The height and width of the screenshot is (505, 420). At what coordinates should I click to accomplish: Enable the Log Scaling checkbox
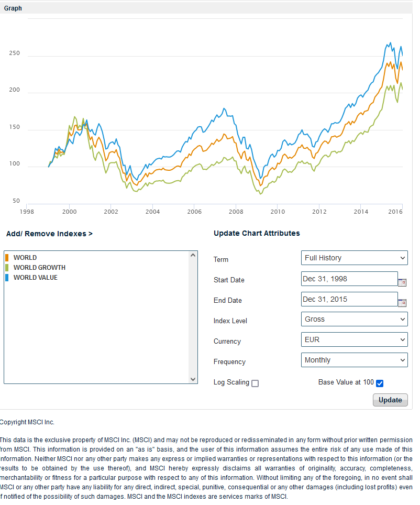tap(255, 383)
